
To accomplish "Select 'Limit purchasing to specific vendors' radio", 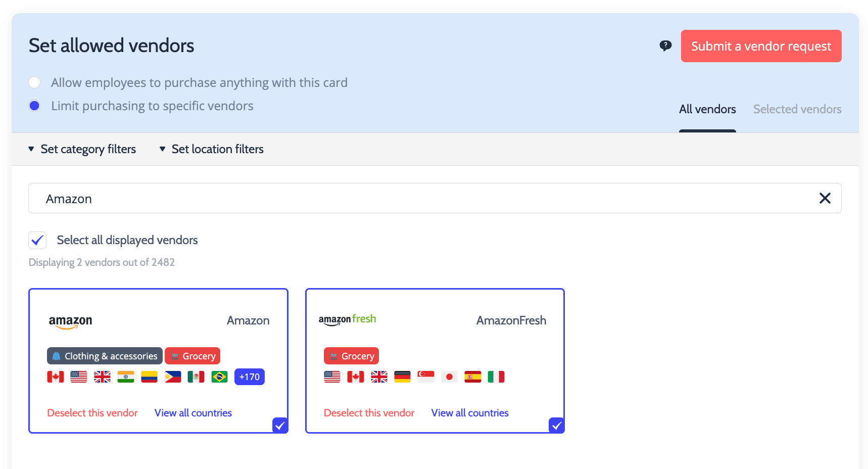I will [34, 106].
